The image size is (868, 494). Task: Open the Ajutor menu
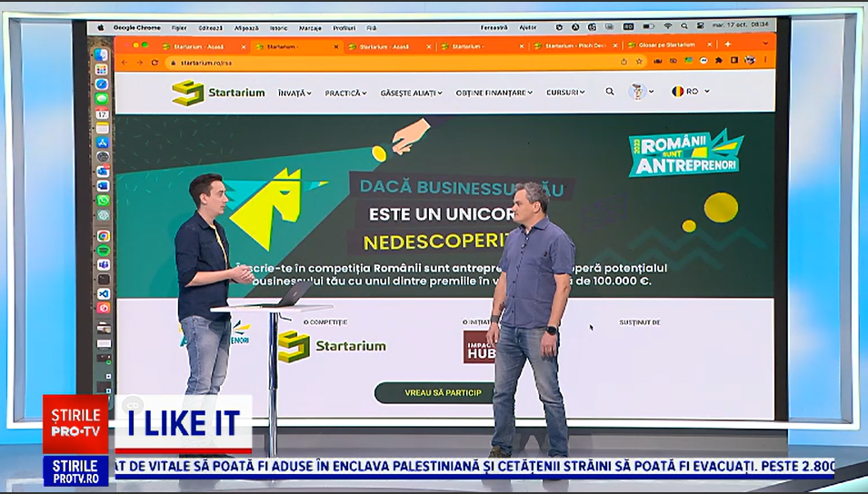click(x=527, y=27)
